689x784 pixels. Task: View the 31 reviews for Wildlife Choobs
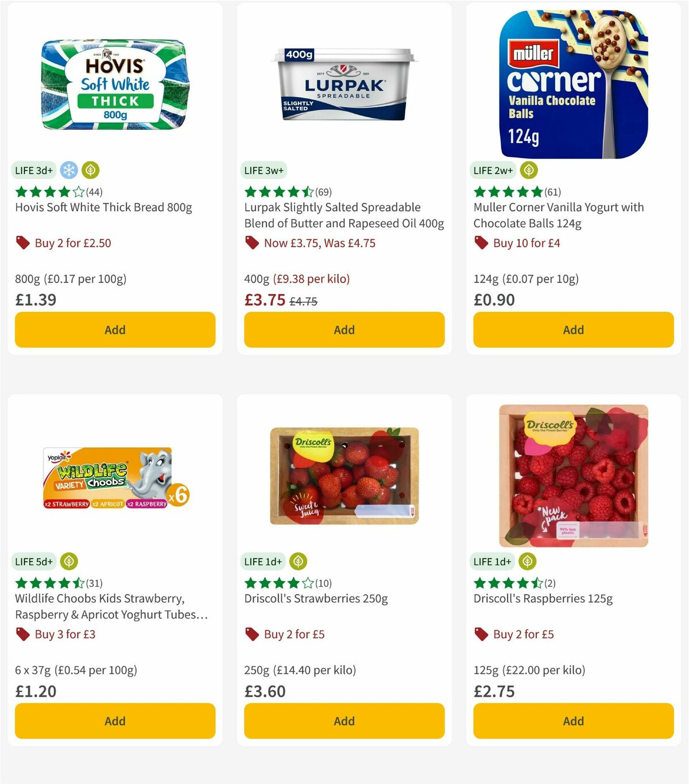tap(95, 583)
